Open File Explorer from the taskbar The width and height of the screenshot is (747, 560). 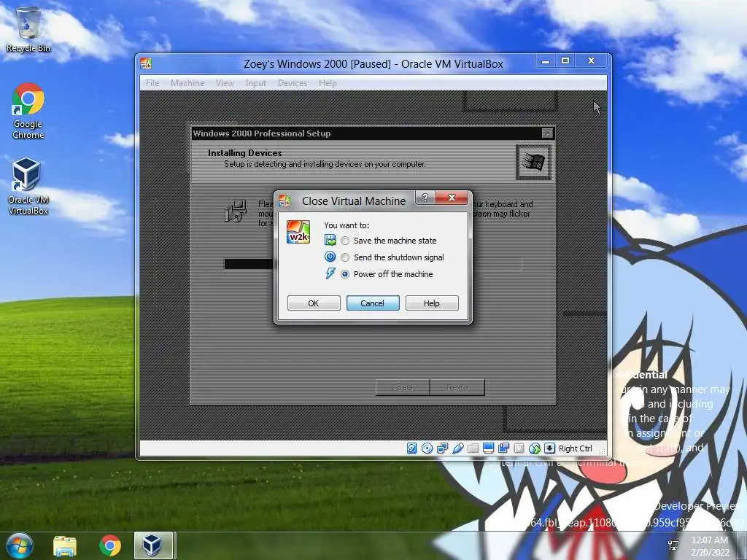click(65, 545)
